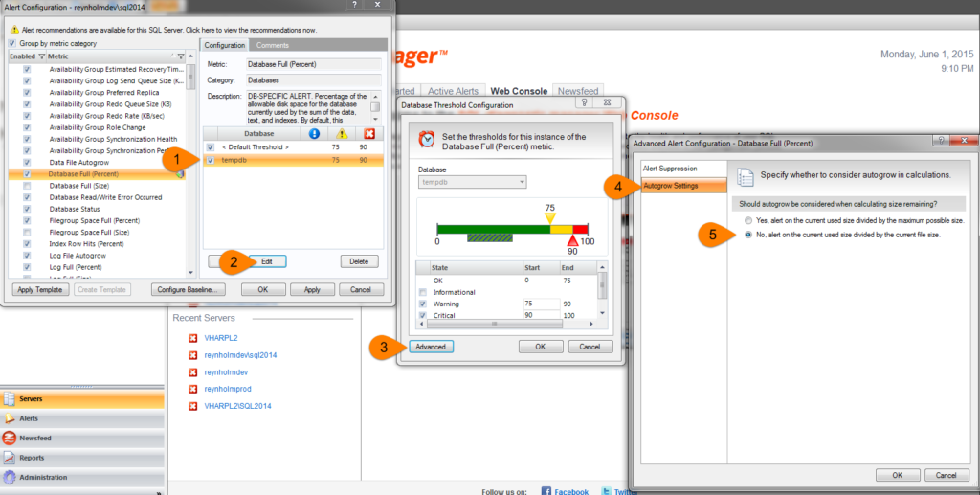
Task: Click Apply Template button
Action: 40,289
